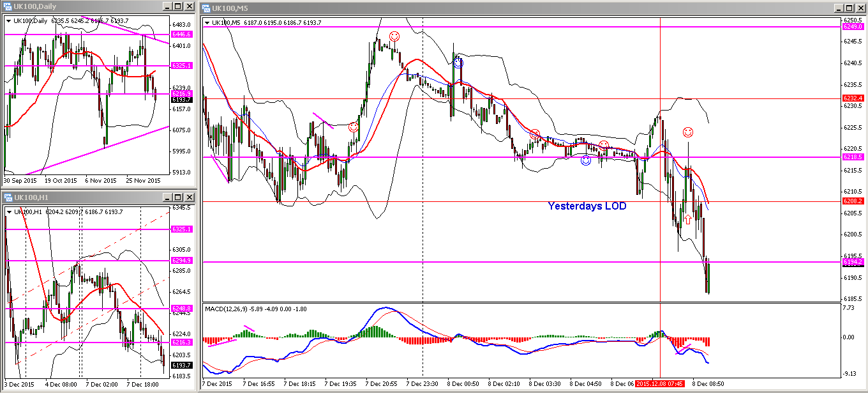Click the magenta 6216.9 price label in Daily
This screenshot has width=868, height=393.
pyautogui.click(x=181, y=94)
